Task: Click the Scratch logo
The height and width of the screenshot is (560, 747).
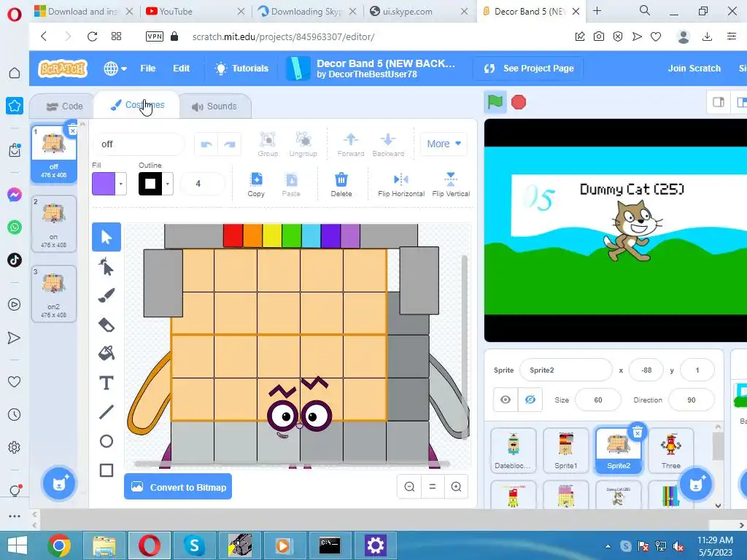Action: [63, 69]
